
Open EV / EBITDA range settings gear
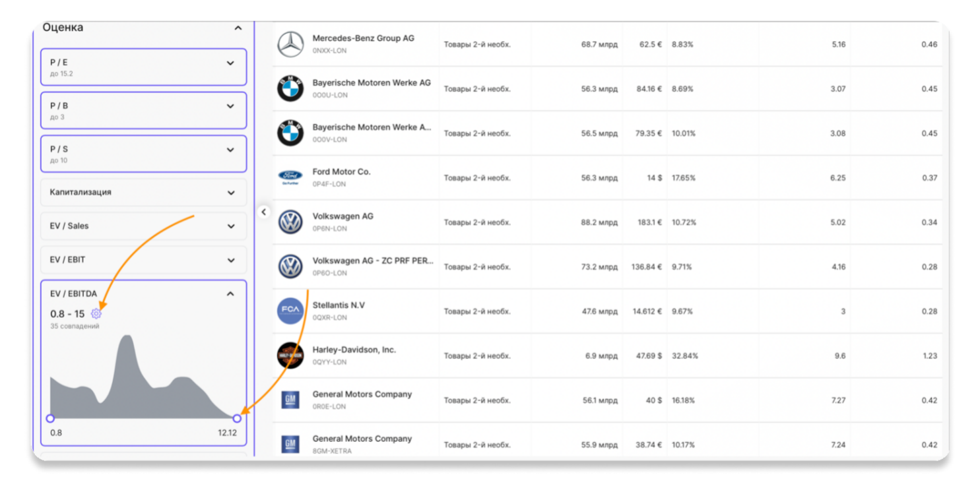96,313
